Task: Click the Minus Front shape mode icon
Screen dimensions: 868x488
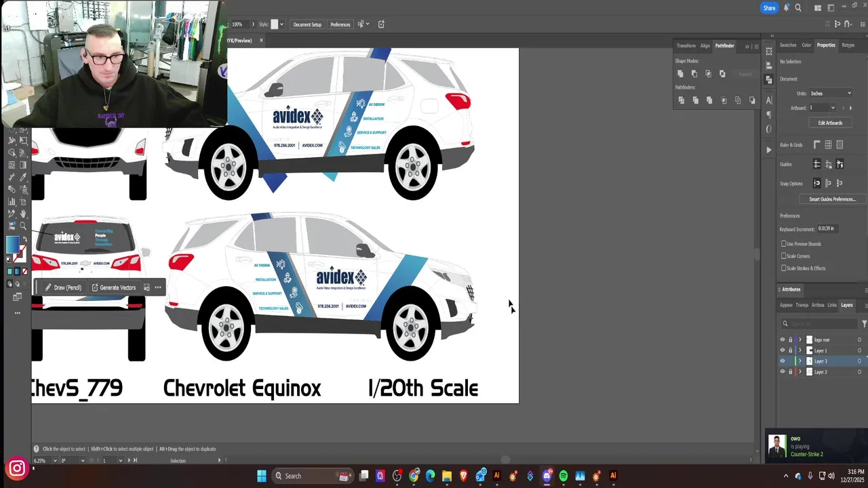Action: (694, 74)
